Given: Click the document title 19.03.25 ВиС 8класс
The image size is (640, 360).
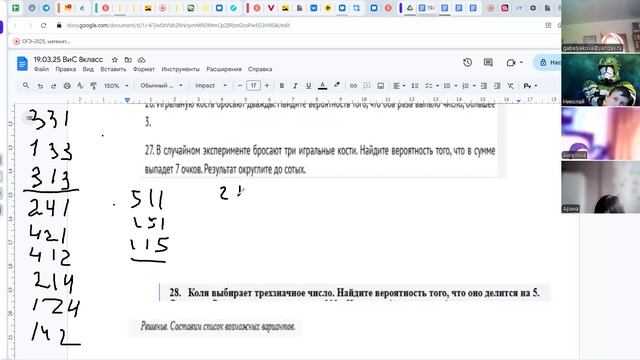Looking at the screenshot, I should point(68,60).
